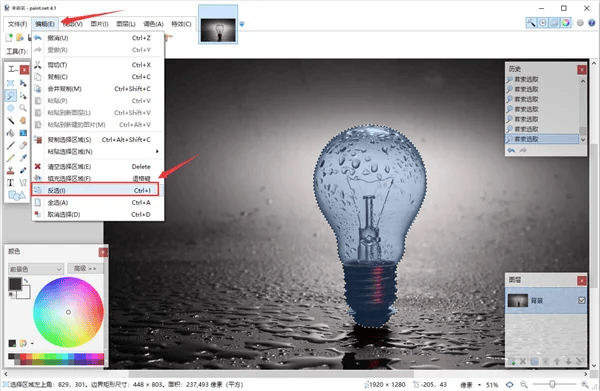
Task: Click the primary color swatch
Action: pos(15,284)
